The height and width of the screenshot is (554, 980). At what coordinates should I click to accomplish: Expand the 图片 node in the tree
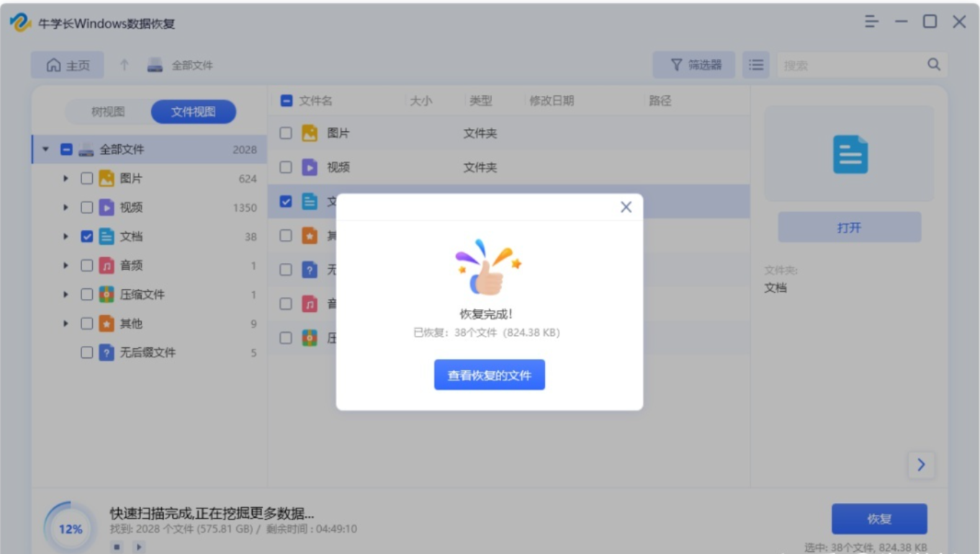point(66,179)
